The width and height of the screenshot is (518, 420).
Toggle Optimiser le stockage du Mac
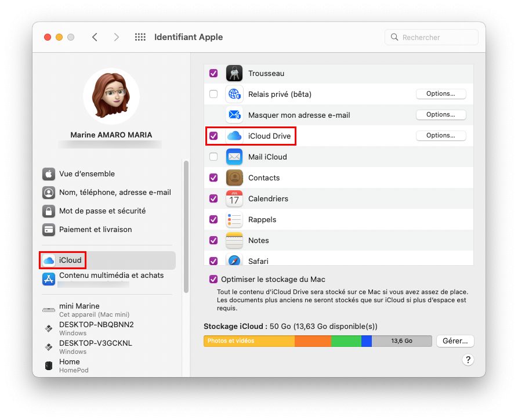(x=213, y=279)
